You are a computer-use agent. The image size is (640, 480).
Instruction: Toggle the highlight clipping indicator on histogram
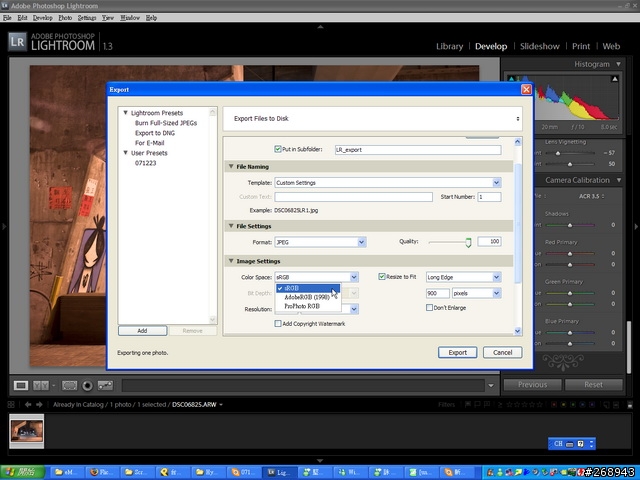coord(615,79)
